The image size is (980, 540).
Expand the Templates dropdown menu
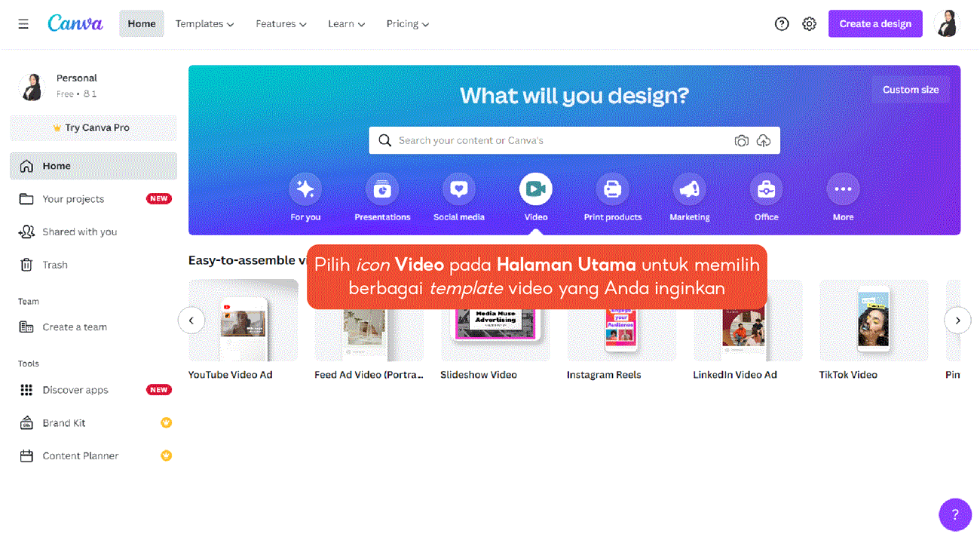[204, 24]
